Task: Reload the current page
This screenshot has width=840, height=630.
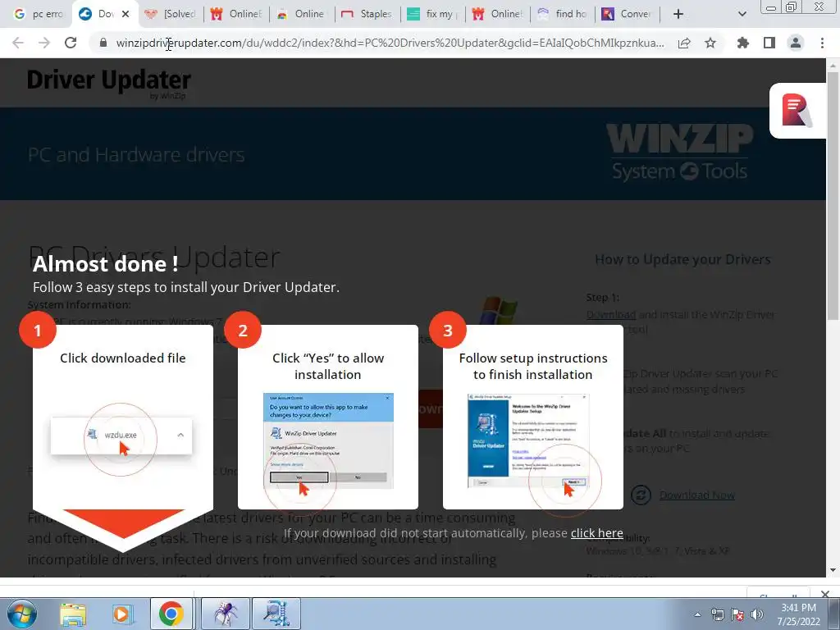Action: pos(71,43)
